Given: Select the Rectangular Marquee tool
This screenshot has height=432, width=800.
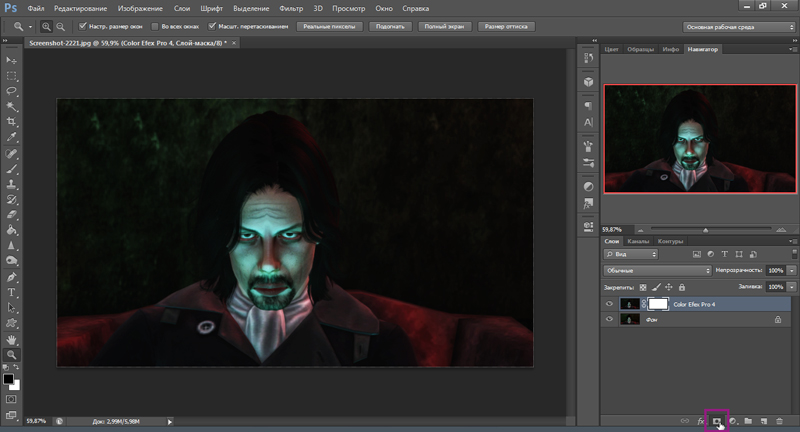Looking at the screenshot, I should coord(11,76).
